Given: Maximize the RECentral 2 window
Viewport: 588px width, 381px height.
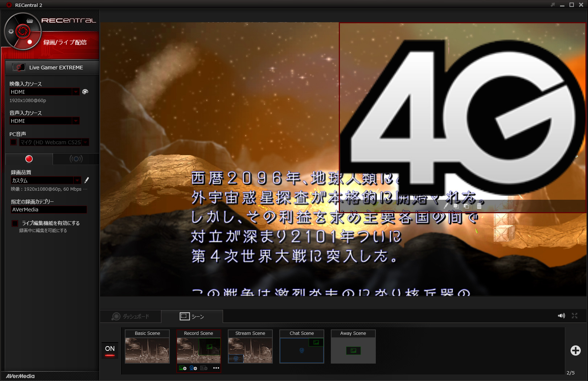Looking at the screenshot, I should tap(571, 5).
